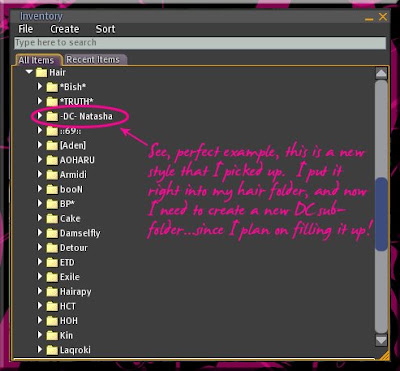
Task: Expand the *Bish* folder arrow
Action: point(40,87)
